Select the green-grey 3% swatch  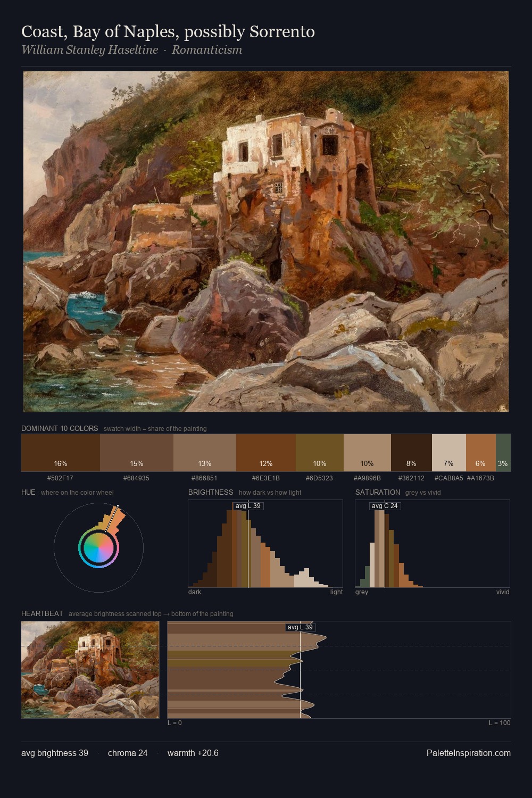pos(503,453)
